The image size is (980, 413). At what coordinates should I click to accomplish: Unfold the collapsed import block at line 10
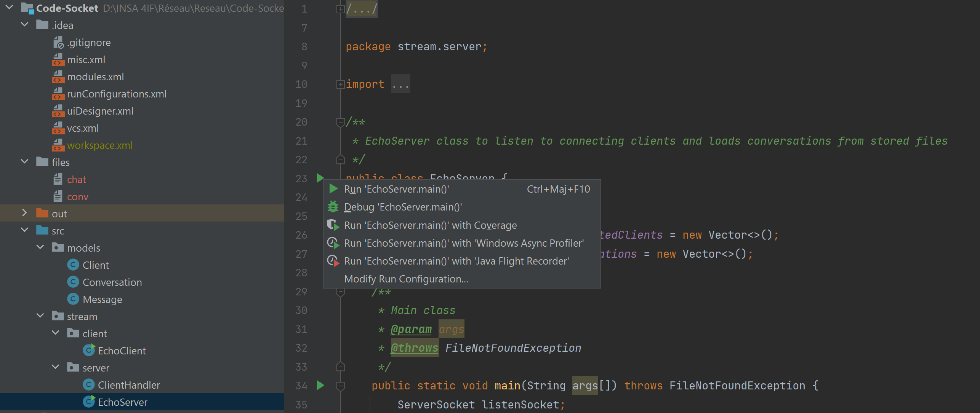pos(340,85)
